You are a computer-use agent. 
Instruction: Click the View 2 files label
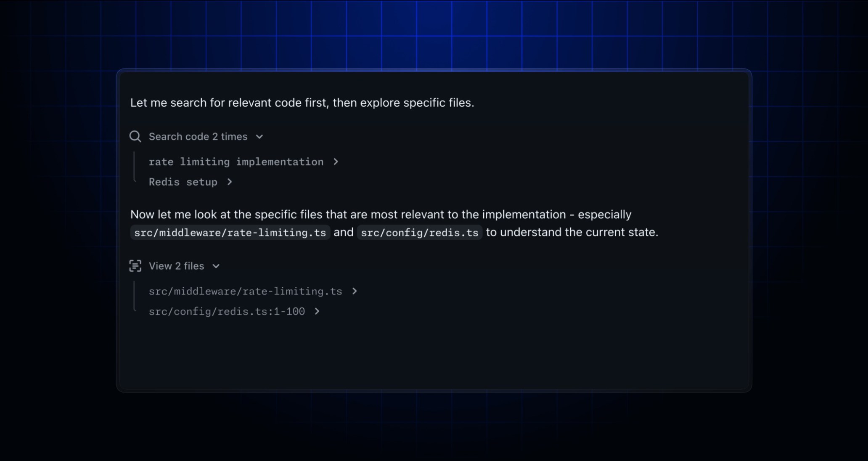pos(176,266)
